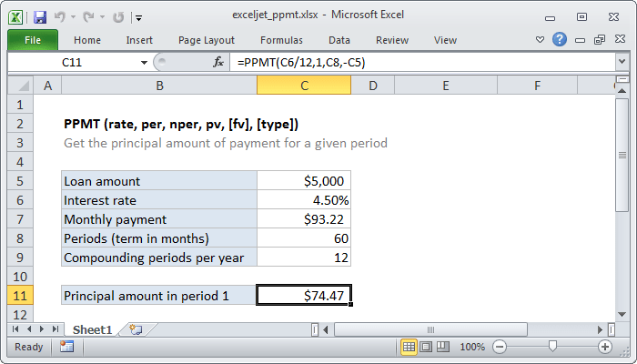Switch to the Data ribbon tab
The image size is (637, 364).
click(x=339, y=40)
